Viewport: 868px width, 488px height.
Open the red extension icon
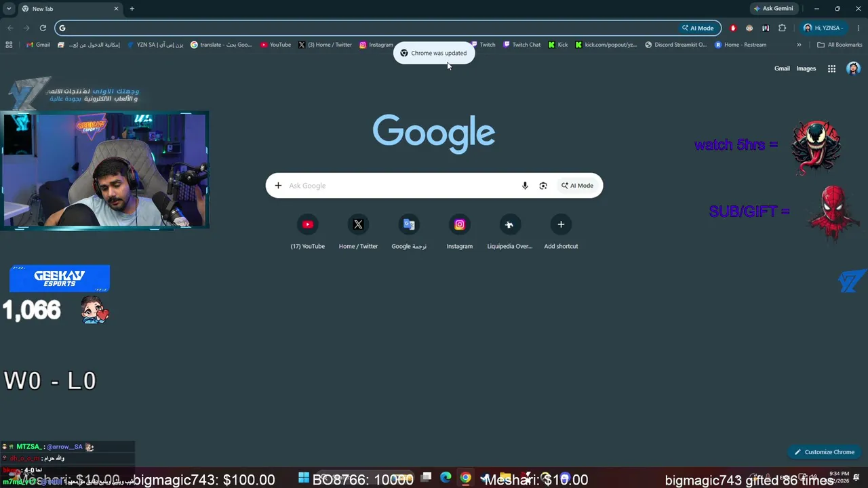click(733, 28)
